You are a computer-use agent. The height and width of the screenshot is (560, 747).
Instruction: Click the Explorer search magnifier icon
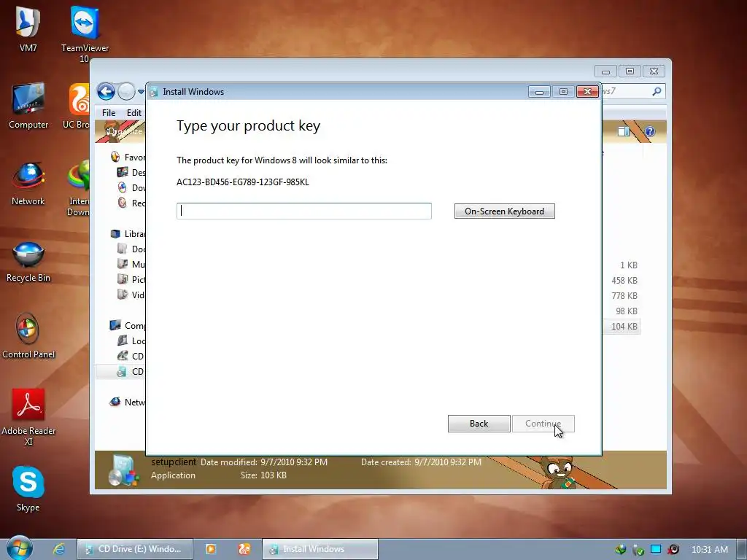click(657, 91)
